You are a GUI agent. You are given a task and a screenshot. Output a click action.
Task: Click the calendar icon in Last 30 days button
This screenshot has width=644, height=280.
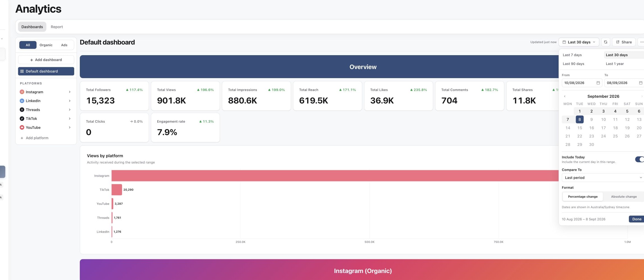pyautogui.click(x=564, y=42)
